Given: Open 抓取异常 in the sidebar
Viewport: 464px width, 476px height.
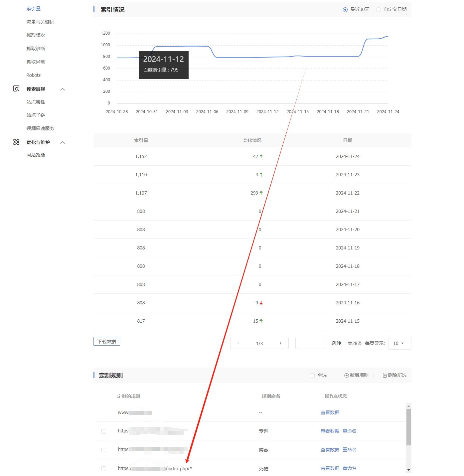Looking at the screenshot, I should click(x=36, y=62).
